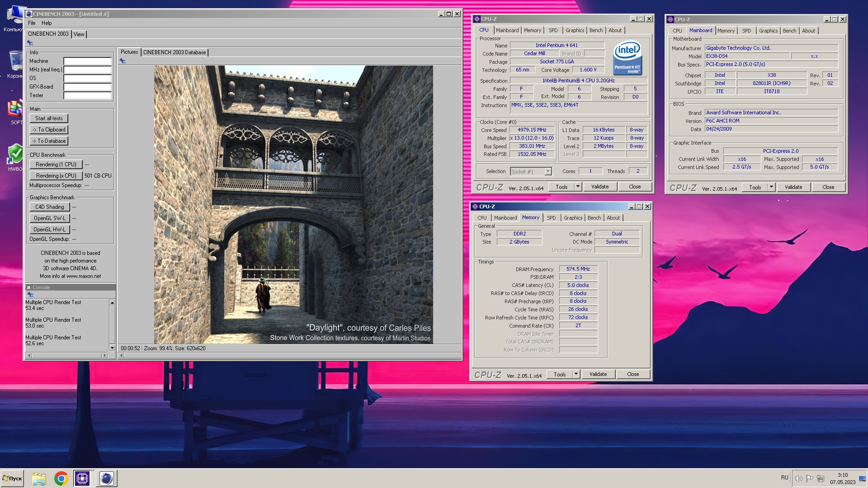
Task: Select the SOFT desktop icon
Action: tap(15, 112)
